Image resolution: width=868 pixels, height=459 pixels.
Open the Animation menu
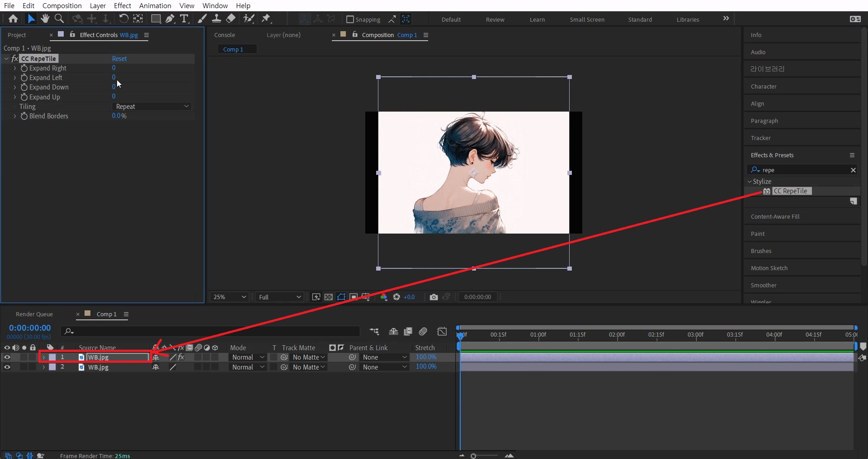click(x=155, y=5)
